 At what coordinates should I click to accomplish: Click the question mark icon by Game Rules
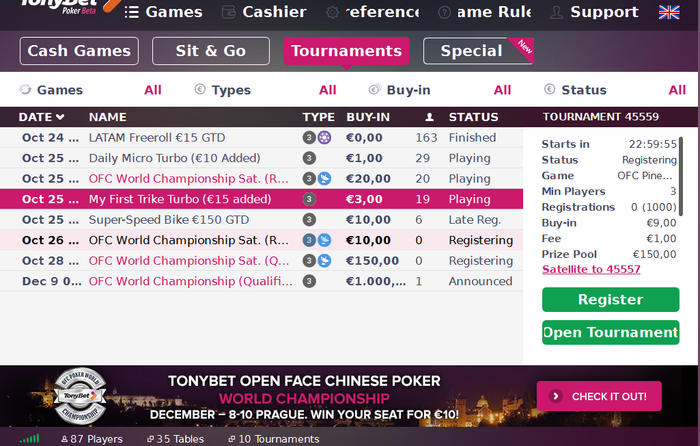[444, 12]
